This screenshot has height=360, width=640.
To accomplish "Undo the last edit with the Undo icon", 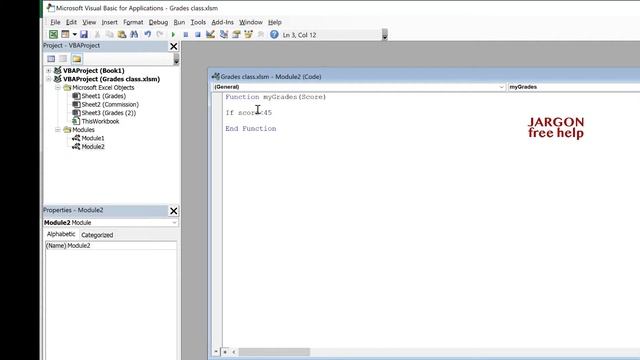I will coord(147,35).
